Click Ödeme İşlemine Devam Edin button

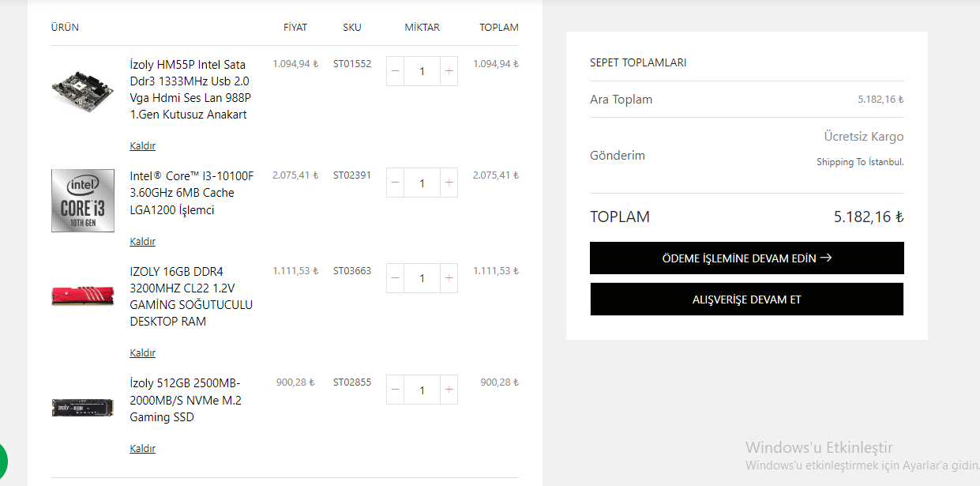point(746,258)
